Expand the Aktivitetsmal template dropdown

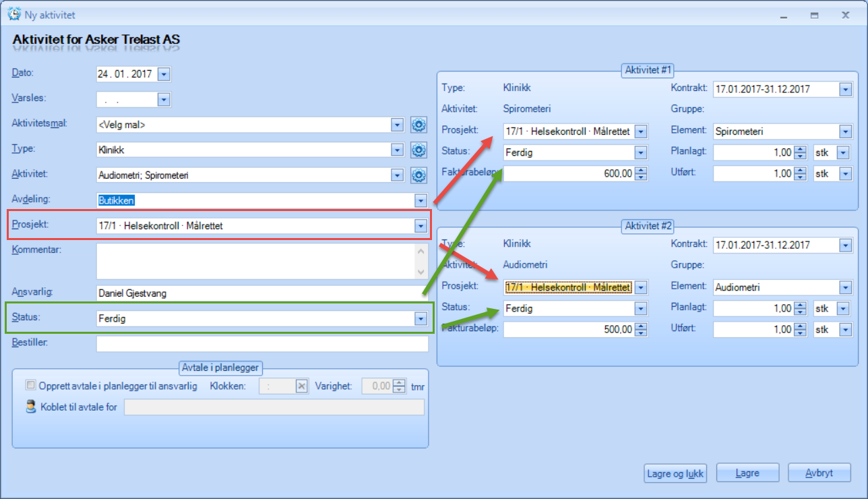(398, 125)
